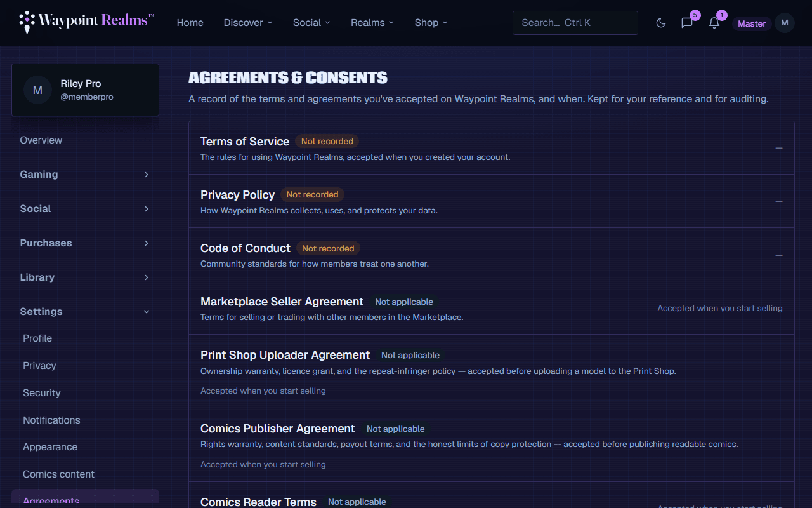The width and height of the screenshot is (812, 508).
Task: Click Not applicable badge for Marketplace Seller Agreement
Action: (404, 302)
